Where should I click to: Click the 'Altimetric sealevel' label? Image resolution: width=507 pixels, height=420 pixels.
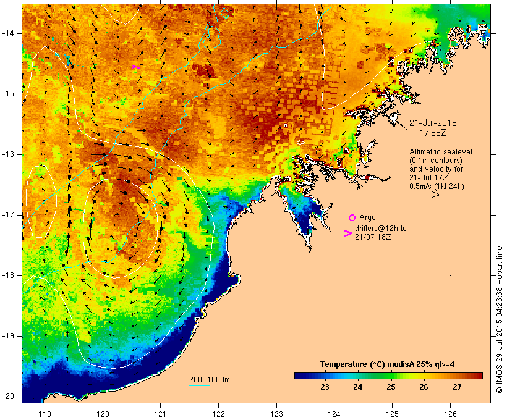tap(441, 152)
